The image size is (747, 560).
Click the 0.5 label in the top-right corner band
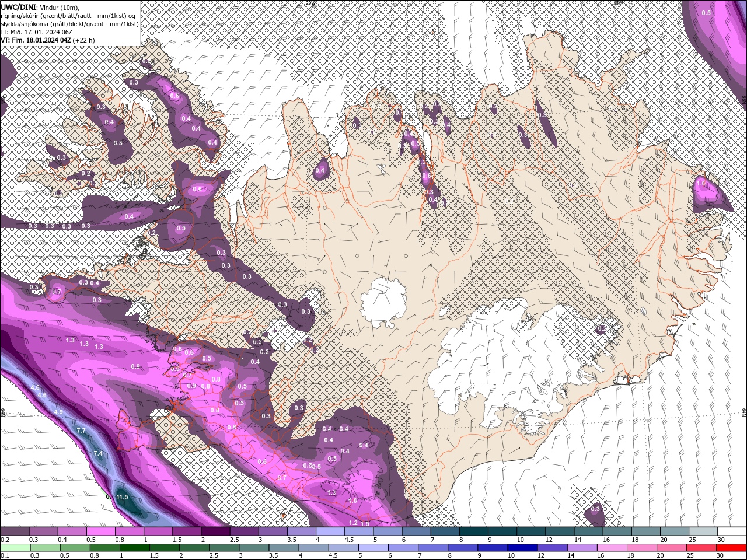(x=706, y=13)
